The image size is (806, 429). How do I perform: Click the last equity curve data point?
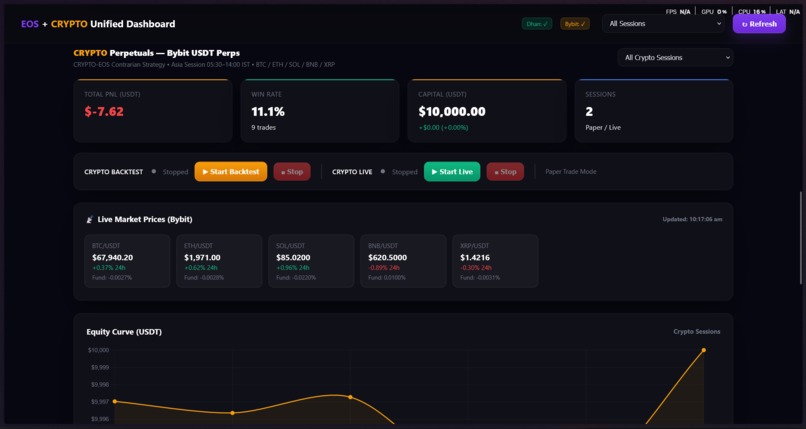click(704, 350)
